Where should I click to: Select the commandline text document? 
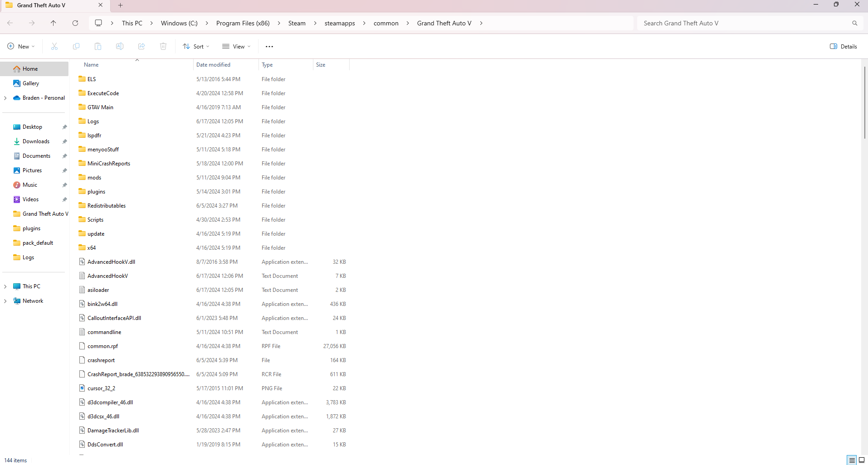[104, 332]
